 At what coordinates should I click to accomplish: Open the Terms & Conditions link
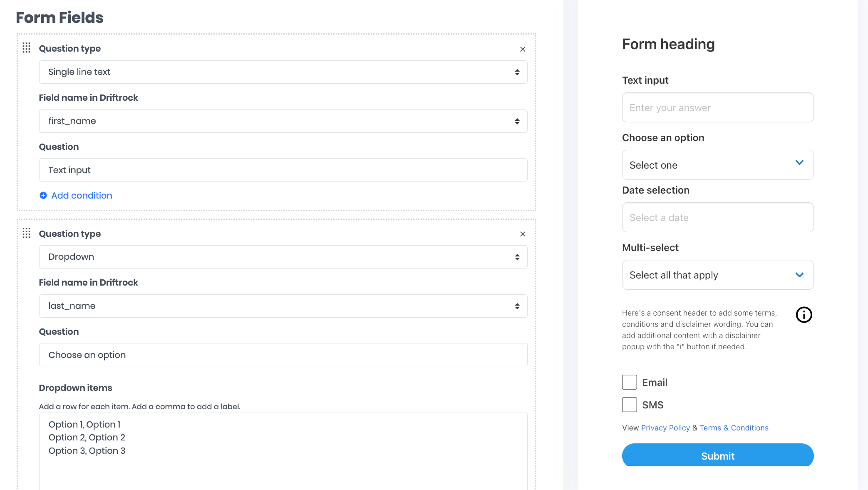734,428
